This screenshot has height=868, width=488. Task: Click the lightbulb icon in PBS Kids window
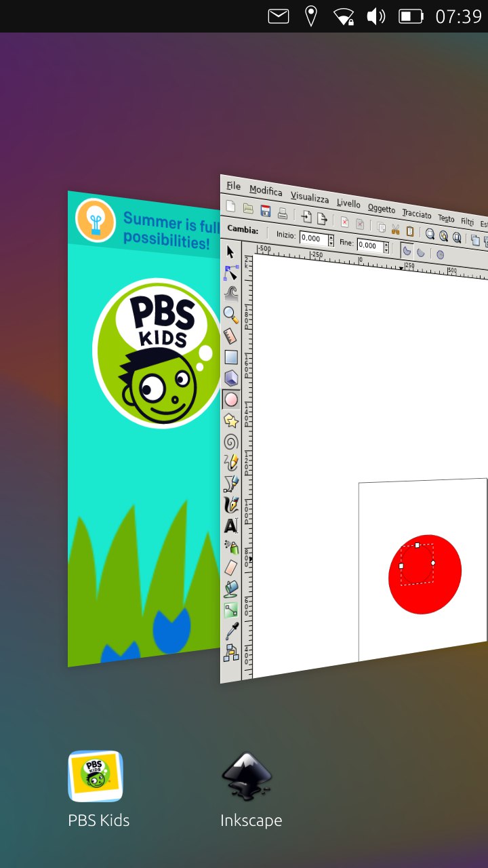96,220
